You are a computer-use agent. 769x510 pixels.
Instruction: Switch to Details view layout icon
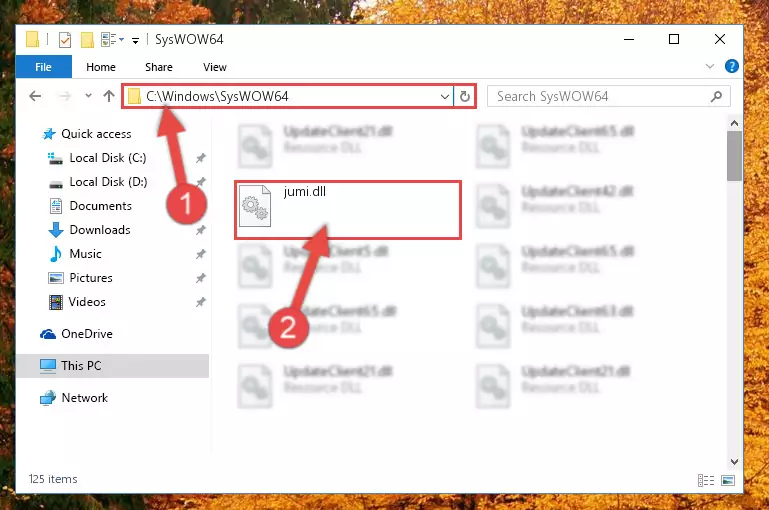(706, 480)
